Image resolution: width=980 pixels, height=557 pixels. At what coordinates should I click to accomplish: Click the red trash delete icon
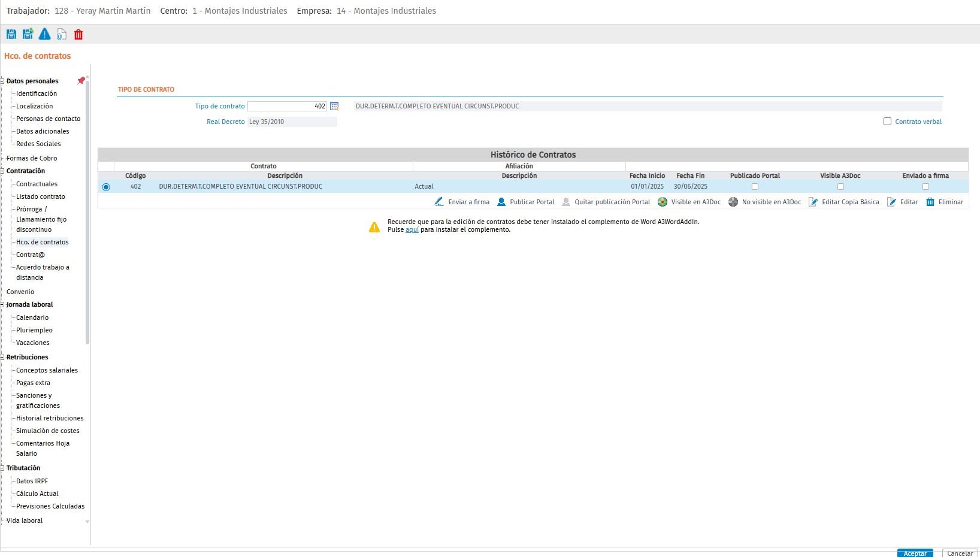(x=78, y=35)
